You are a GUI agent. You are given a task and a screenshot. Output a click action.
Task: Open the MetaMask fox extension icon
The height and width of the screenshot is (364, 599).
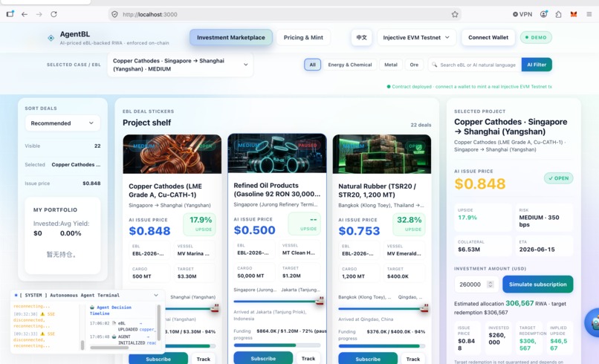(x=574, y=14)
